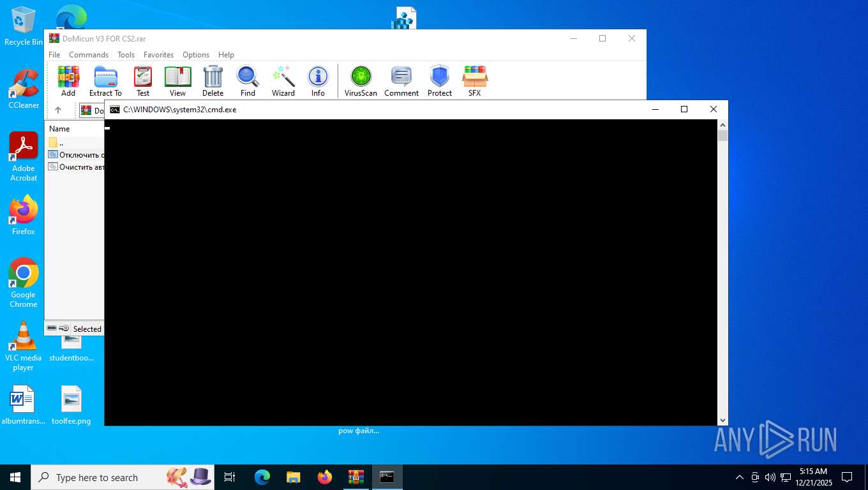Open Microsoft Edge from the taskbar
This screenshot has width=868, height=490.
point(262,477)
